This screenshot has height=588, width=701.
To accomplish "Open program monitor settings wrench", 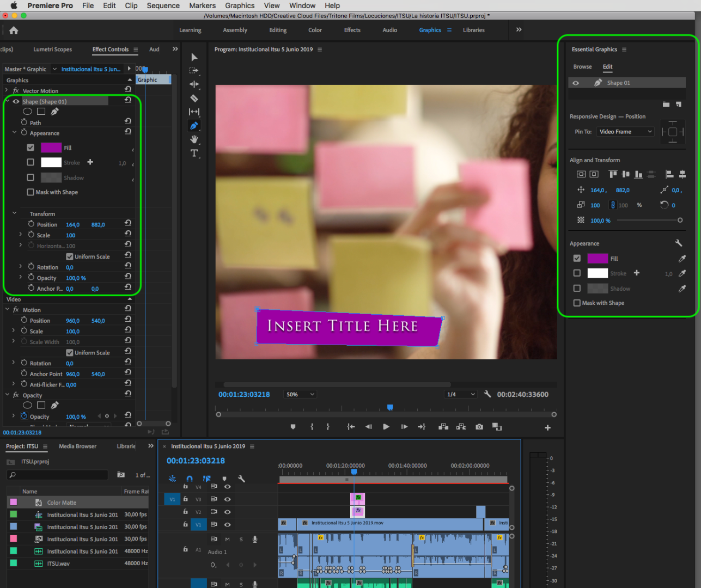I will point(487,394).
